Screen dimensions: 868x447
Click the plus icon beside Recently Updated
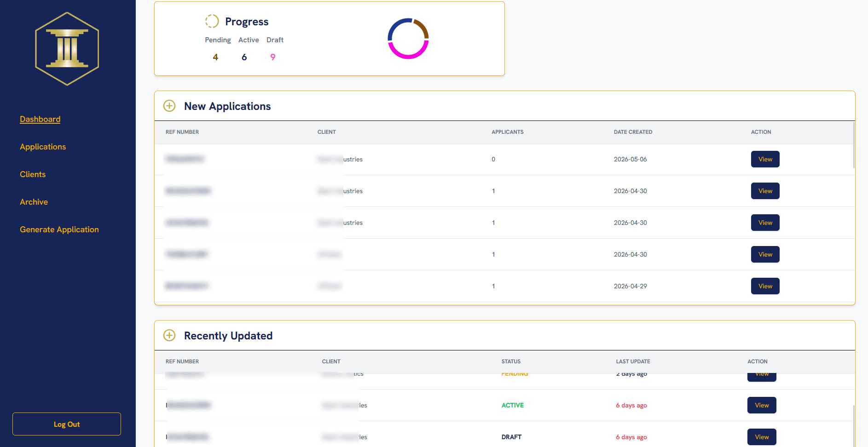click(169, 335)
